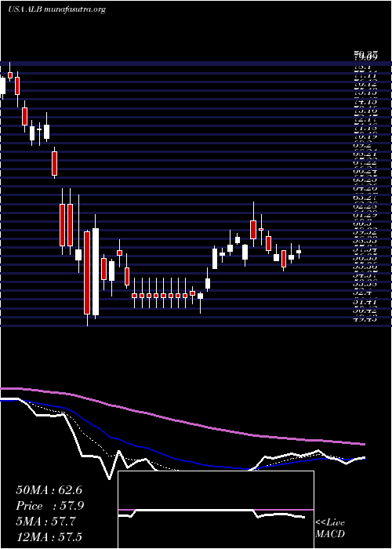The image size is (392, 549).
Task: Click the 59.32 price axis label
Action: tap(365, 232)
